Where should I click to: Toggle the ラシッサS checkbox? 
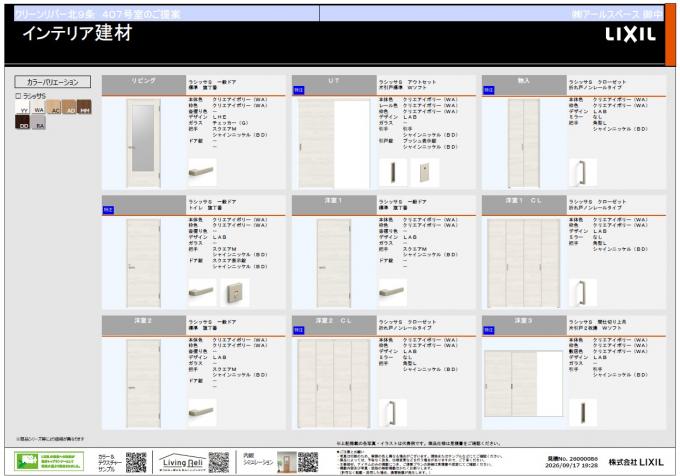coord(18,96)
